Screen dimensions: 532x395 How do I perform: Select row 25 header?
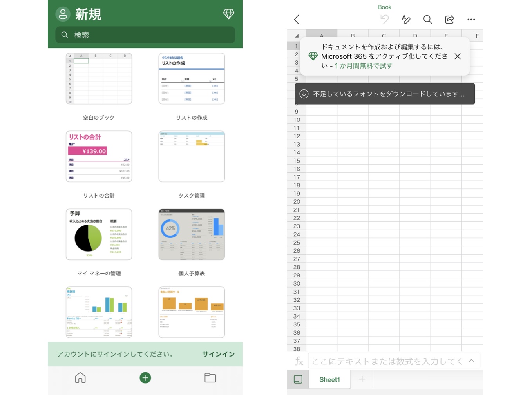click(x=297, y=243)
